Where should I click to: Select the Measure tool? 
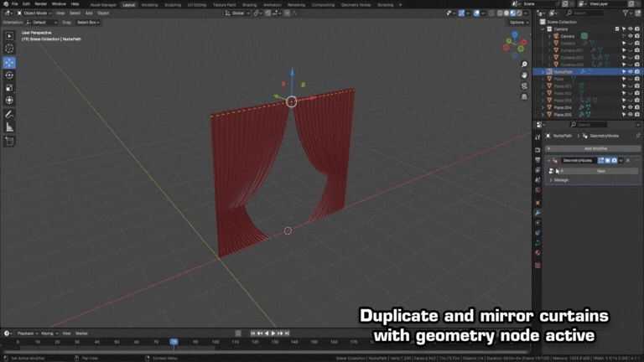9,127
